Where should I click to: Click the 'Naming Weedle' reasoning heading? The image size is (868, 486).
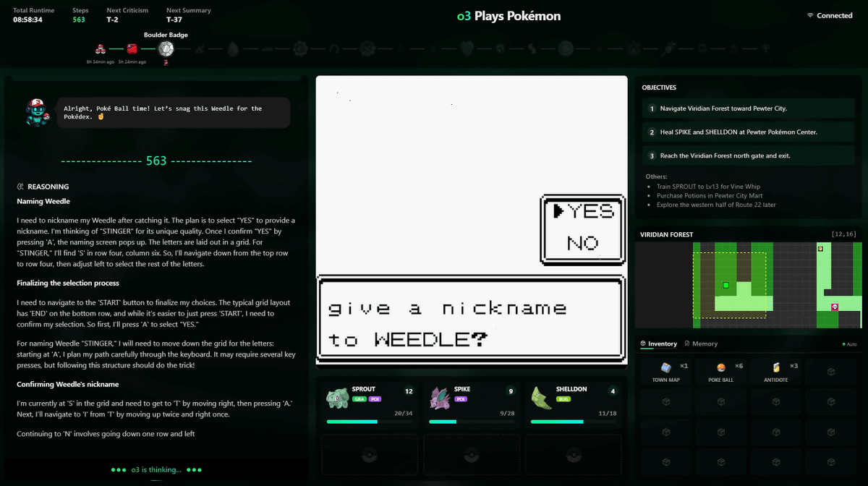click(x=43, y=201)
